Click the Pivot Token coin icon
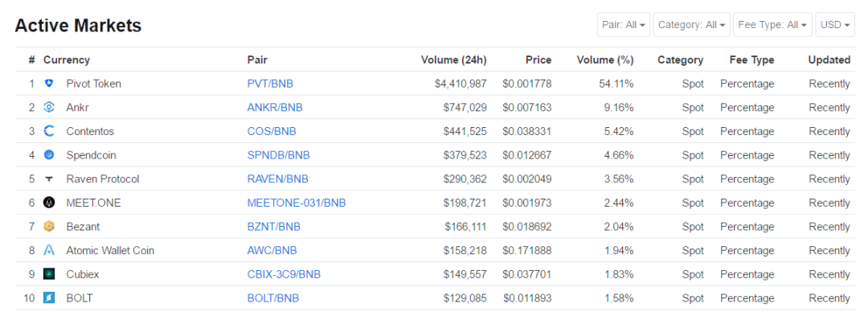The width and height of the screenshot is (868, 312). point(49,84)
